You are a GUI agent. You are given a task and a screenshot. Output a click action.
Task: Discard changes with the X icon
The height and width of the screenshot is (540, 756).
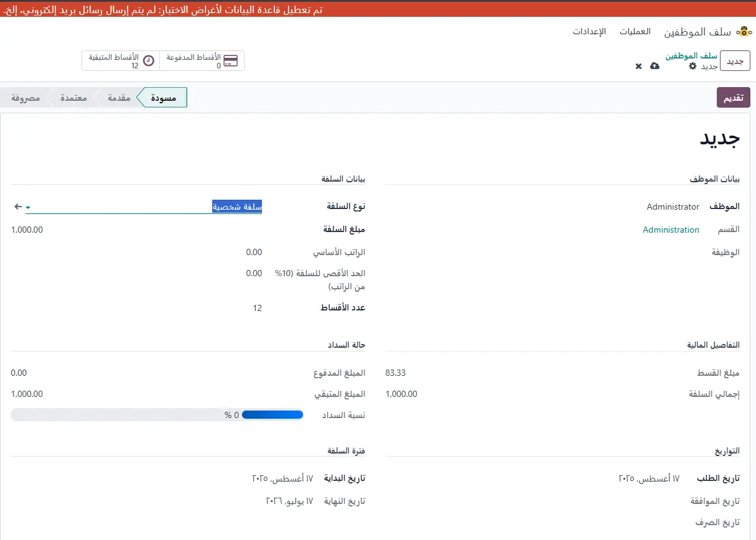click(x=638, y=66)
